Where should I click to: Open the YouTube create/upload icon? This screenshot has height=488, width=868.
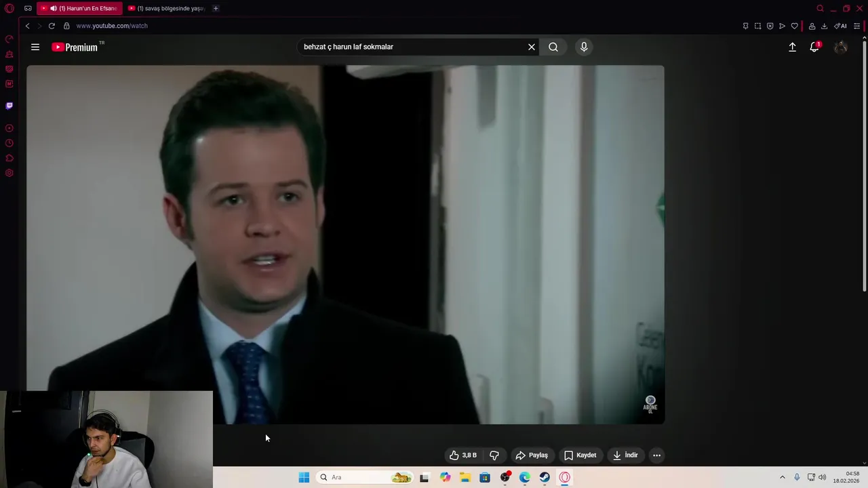[x=792, y=47]
